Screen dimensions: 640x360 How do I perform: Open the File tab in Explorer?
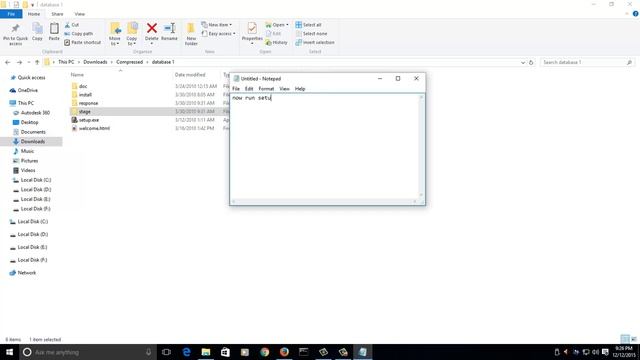11,14
